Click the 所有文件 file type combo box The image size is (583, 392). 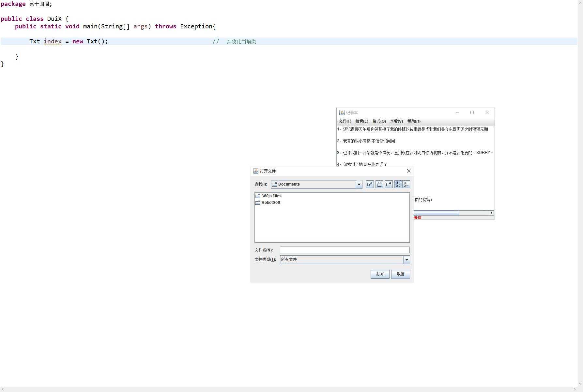click(x=345, y=260)
